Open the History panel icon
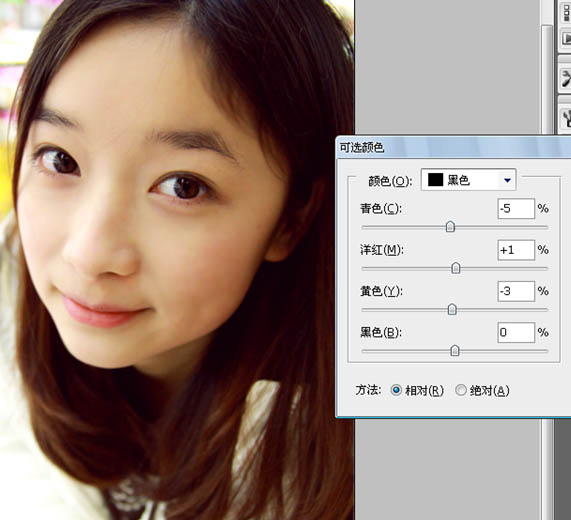The height and width of the screenshot is (520, 571). [x=566, y=12]
